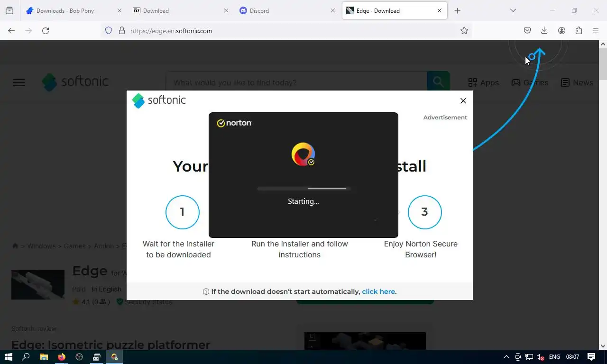Show hidden system tray icons

506,357
